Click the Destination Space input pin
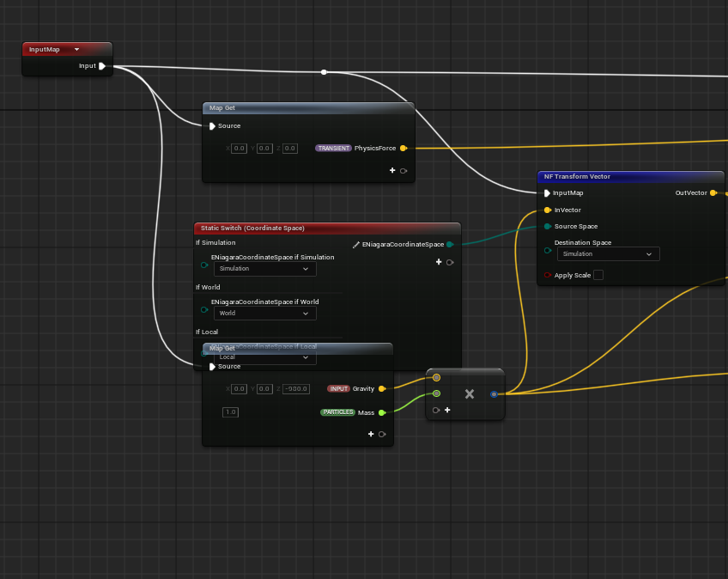 pos(548,251)
